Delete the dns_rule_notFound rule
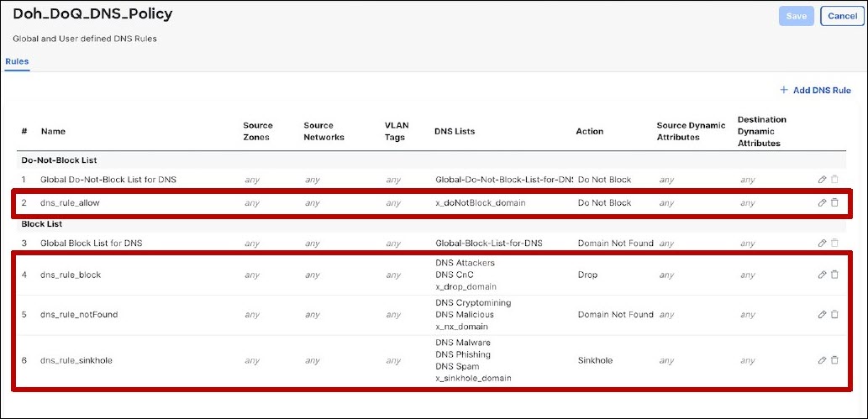This screenshot has width=868, height=419. [834, 314]
